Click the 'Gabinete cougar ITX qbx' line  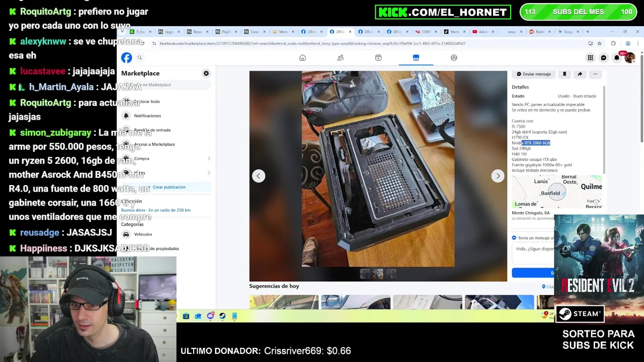click(x=534, y=159)
